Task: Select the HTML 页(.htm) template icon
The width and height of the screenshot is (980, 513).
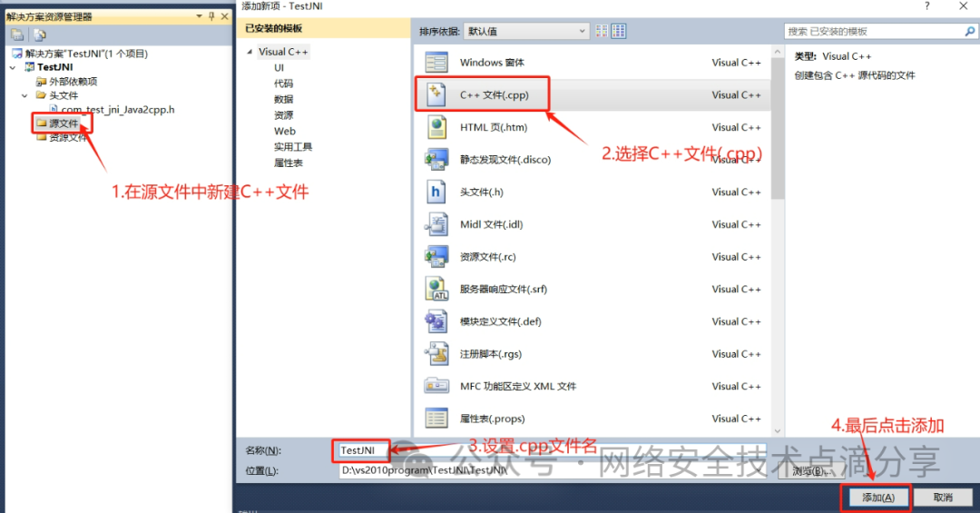Action: click(x=436, y=127)
